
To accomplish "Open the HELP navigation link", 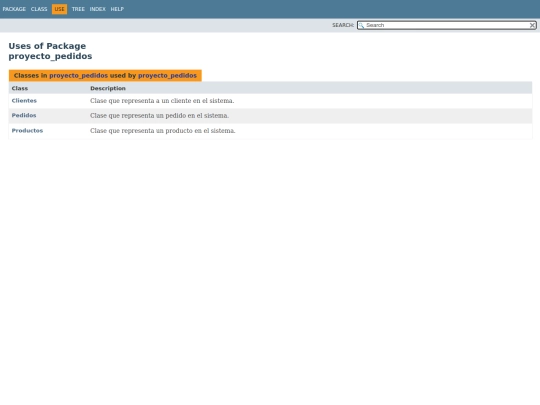I will coord(117,9).
